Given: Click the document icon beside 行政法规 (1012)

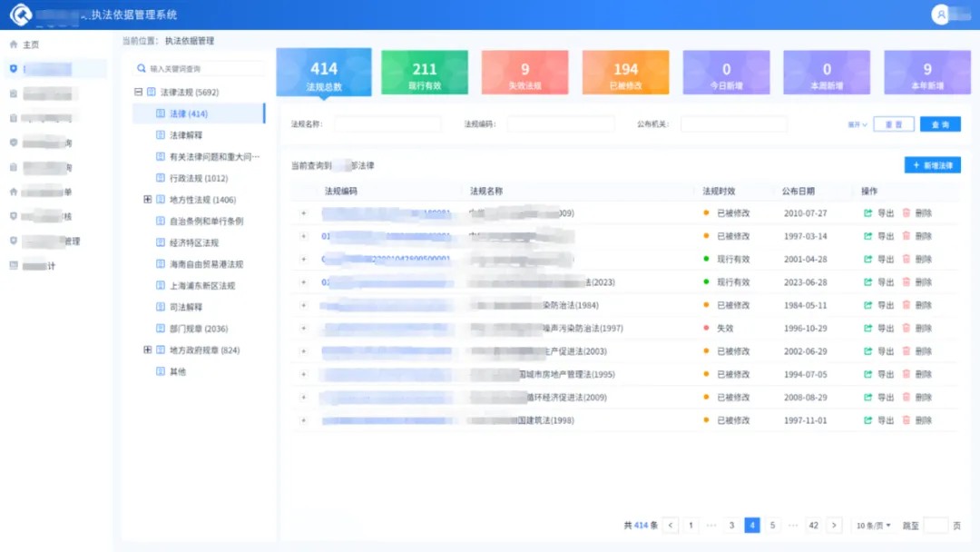Looking at the screenshot, I should click(161, 179).
